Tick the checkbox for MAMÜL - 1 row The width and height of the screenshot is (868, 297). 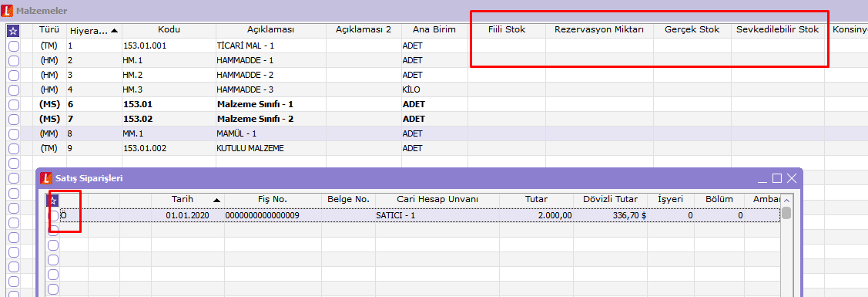14,133
